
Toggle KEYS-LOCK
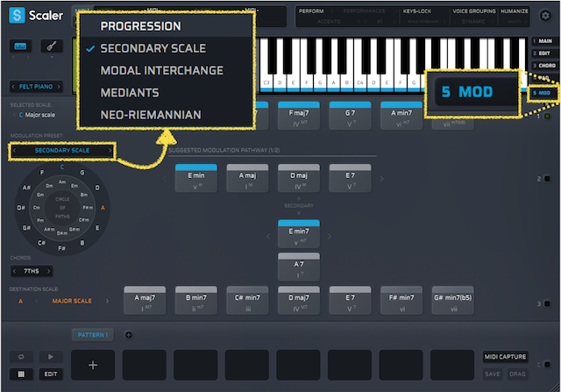[x=417, y=11]
